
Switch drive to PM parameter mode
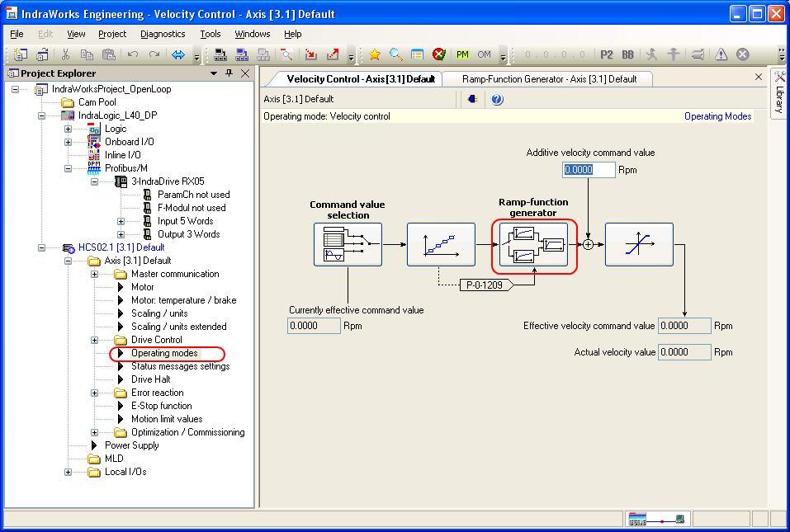[462, 54]
